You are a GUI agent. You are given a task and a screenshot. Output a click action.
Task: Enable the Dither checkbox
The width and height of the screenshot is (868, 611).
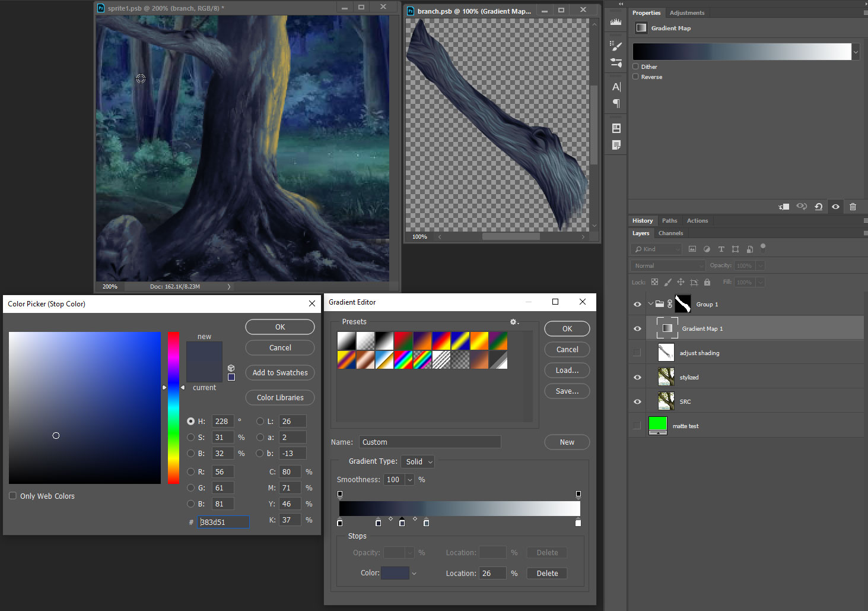coord(636,67)
